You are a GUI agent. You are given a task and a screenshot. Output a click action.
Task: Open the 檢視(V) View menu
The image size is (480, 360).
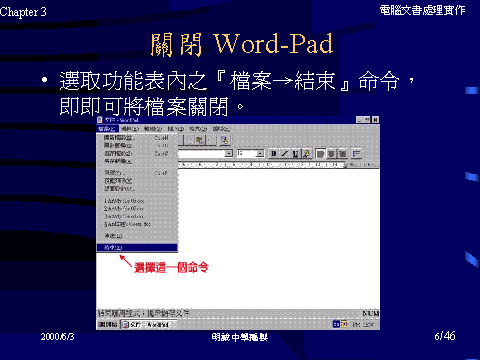(153, 129)
